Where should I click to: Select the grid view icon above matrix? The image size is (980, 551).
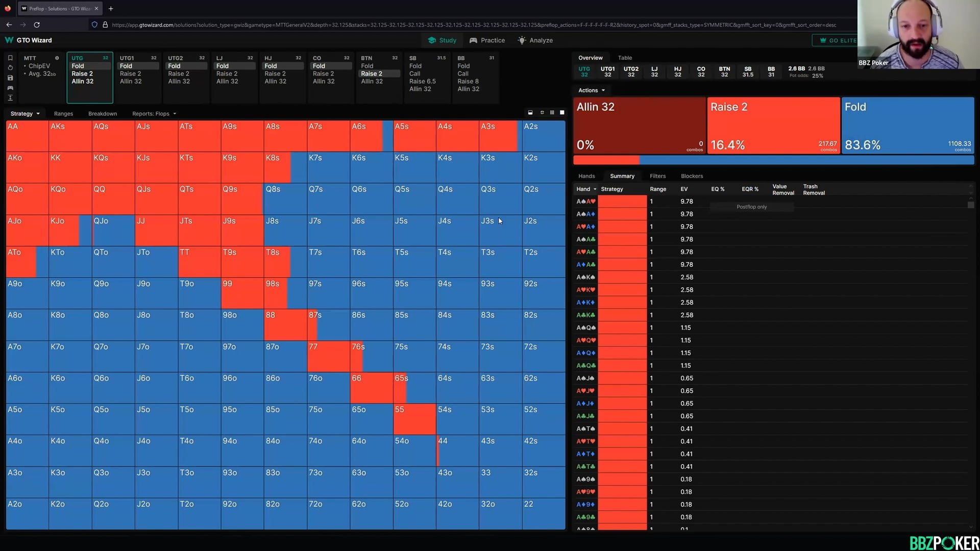click(552, 113)
